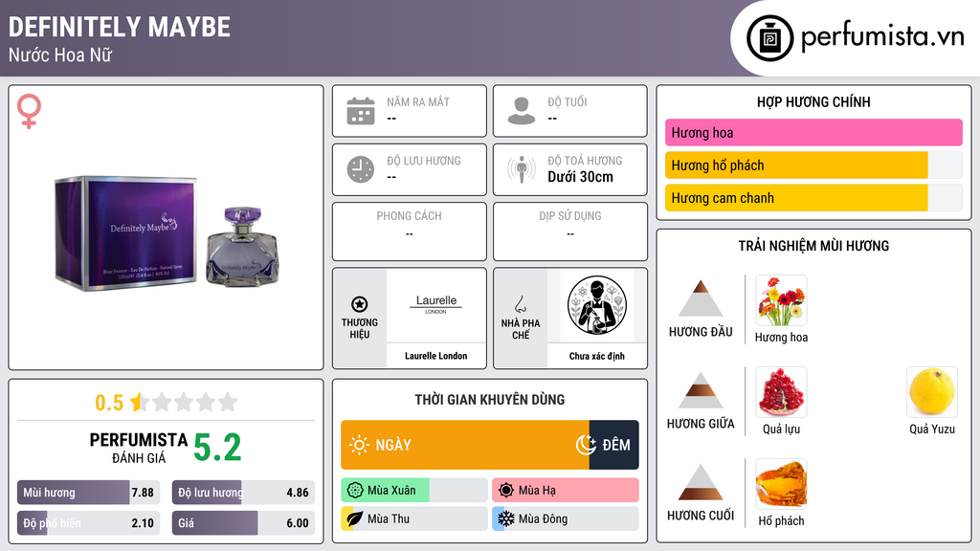Image resolution: width=980 pixels, height=551 pixels.
Task: Click the Quả Yuzu note label
Action: point(932,430)
